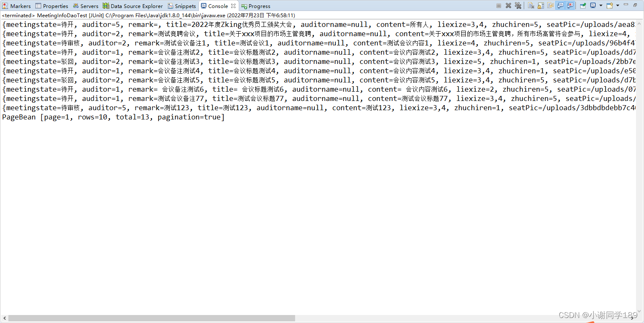Remove All Terminated Launches with double-X icon
644x323 pixels.
[518, 5]
